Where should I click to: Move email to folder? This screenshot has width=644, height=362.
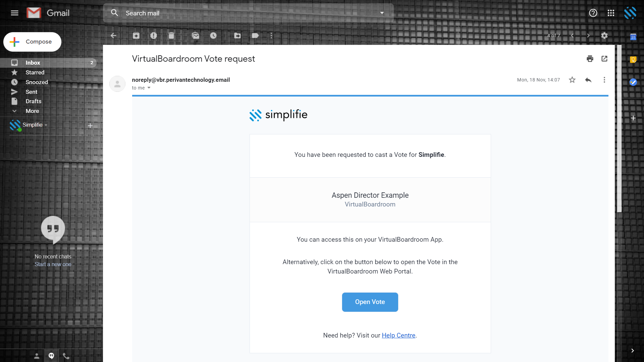click(237, 36)
